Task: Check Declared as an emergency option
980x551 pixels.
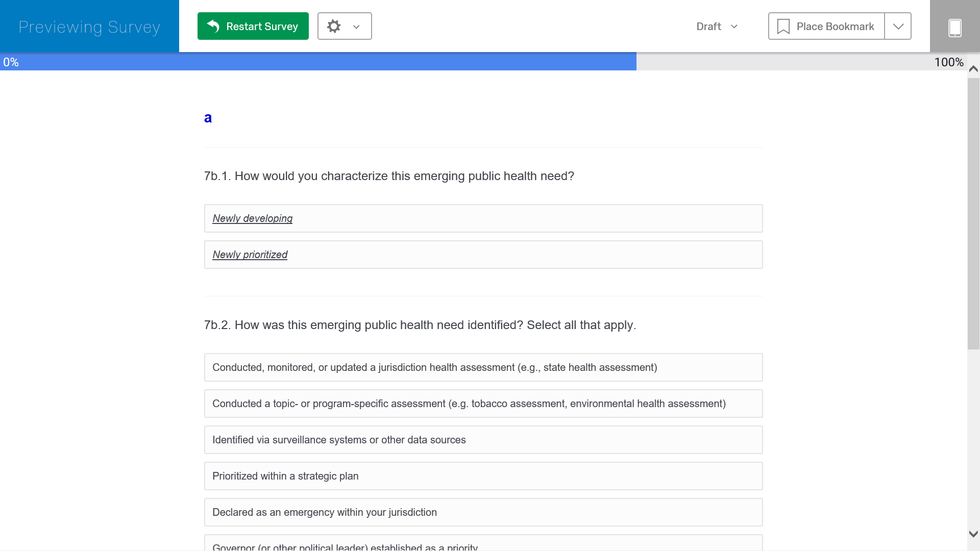Action: pos(483,512)
